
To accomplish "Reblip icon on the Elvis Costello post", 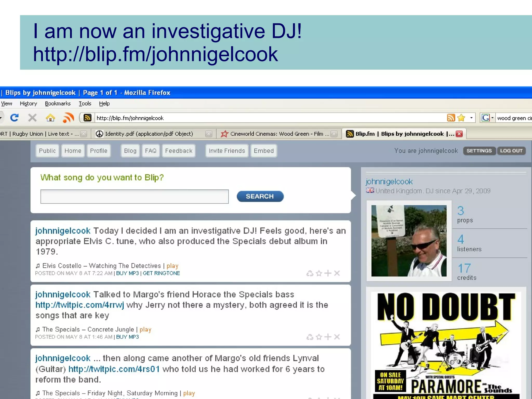I will click(310, 273).
